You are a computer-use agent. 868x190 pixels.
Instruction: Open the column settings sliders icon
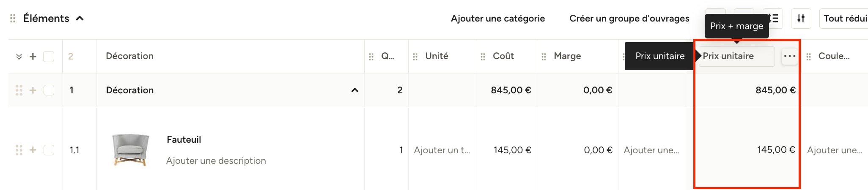(x=801, y=19)
